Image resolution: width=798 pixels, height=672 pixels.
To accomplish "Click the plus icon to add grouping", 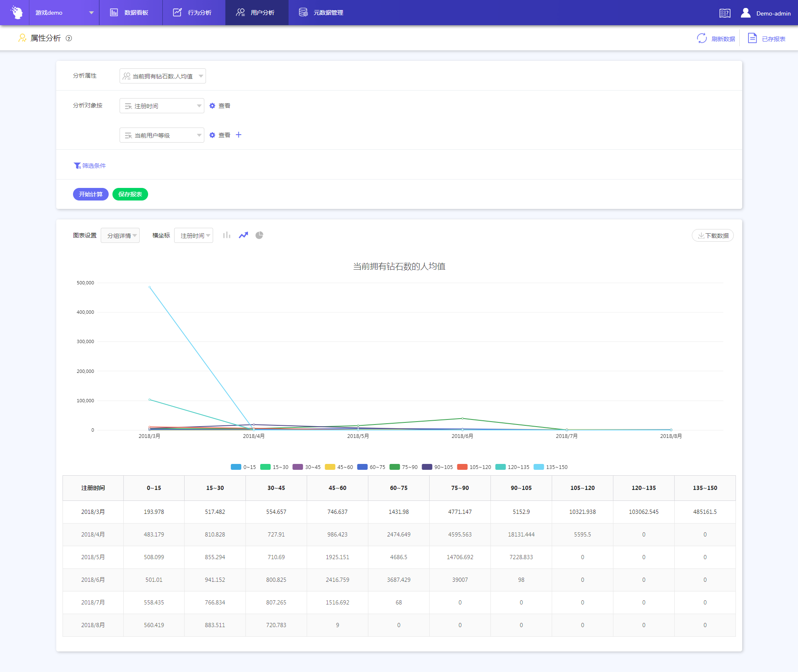I will click(x=239, y=135).
